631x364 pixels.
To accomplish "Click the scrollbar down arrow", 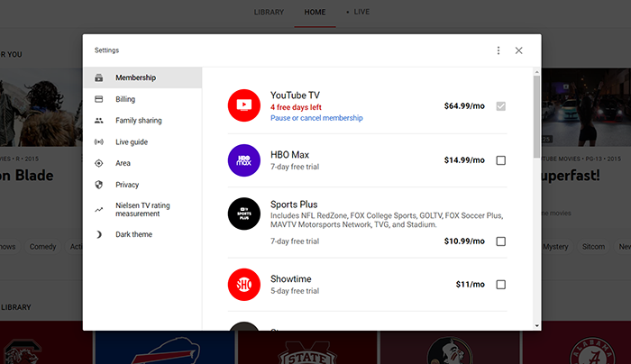I will pos(536,326).
